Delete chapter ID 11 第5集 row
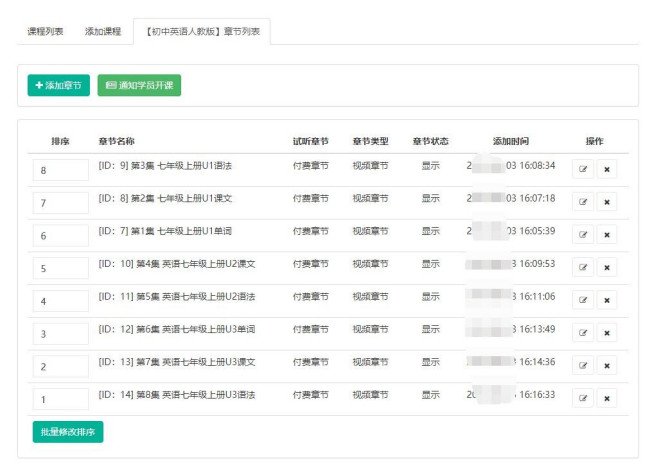650x464 pixels. 607,300
